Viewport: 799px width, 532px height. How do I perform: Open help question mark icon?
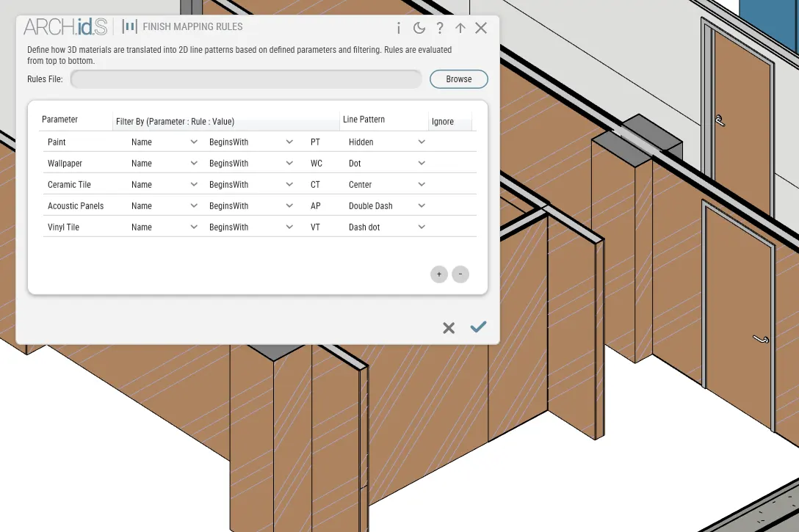pyautogui.click(x=440, y=28)
